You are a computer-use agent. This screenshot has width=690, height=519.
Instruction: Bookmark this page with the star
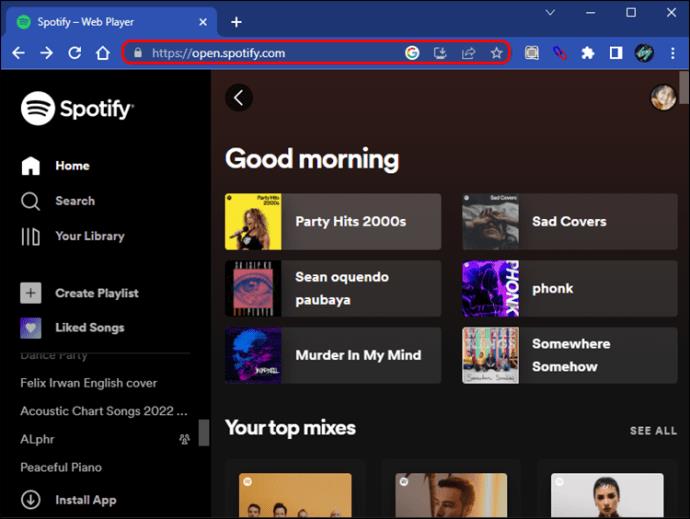(496, 53)
